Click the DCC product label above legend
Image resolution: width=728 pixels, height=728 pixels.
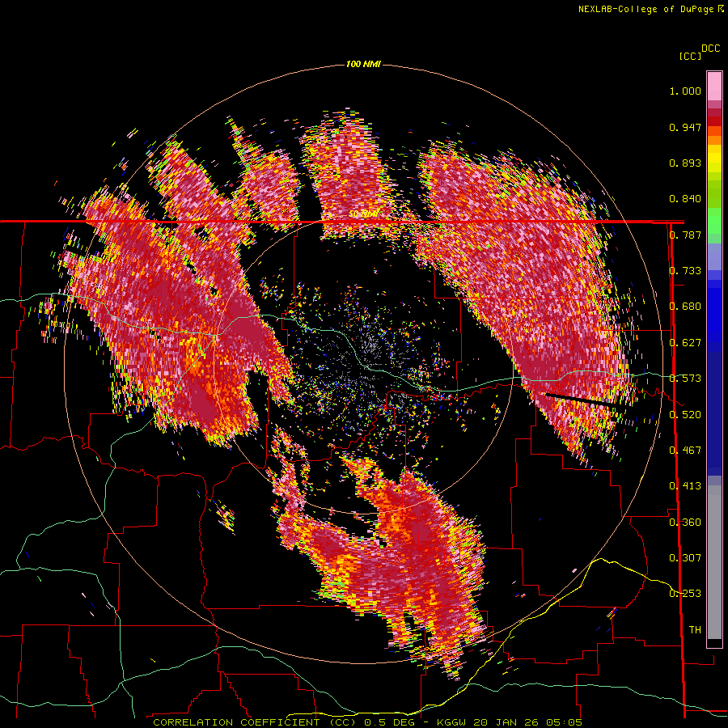(710, 49)
